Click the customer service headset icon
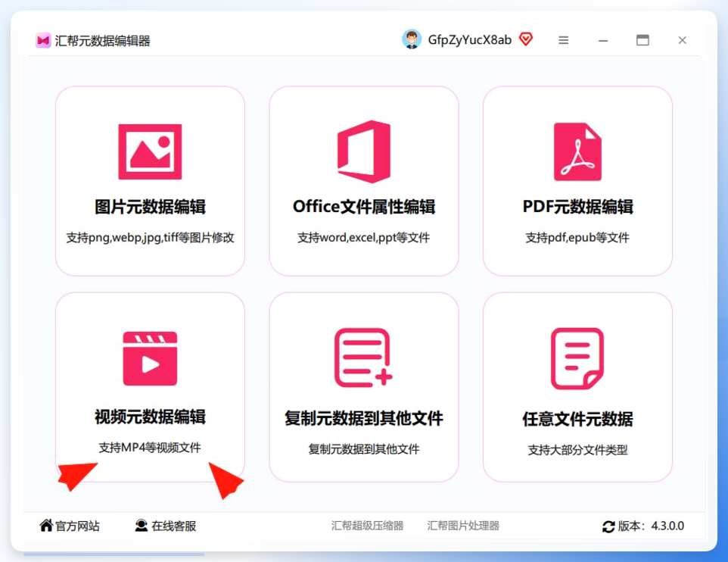Image resolution: width=728 pixels, height=562 pixels. point(142,526)
